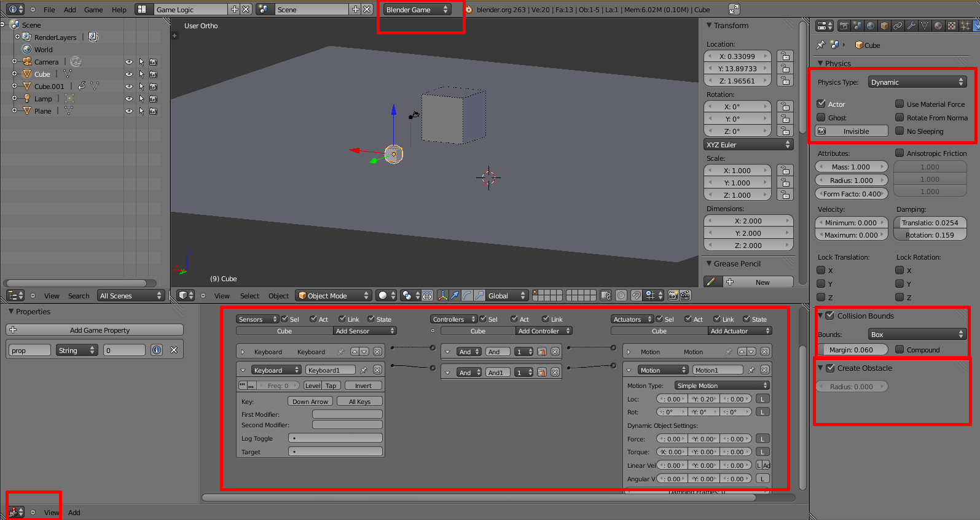The image size is (980, 520).
Task: Toggle snap magnet icon in 3D header
Action: coord(636,295)
